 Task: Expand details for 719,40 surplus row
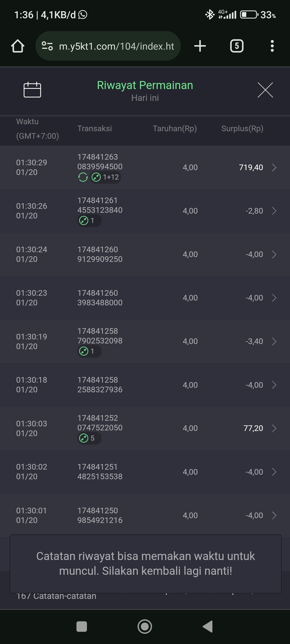(274, 167)
